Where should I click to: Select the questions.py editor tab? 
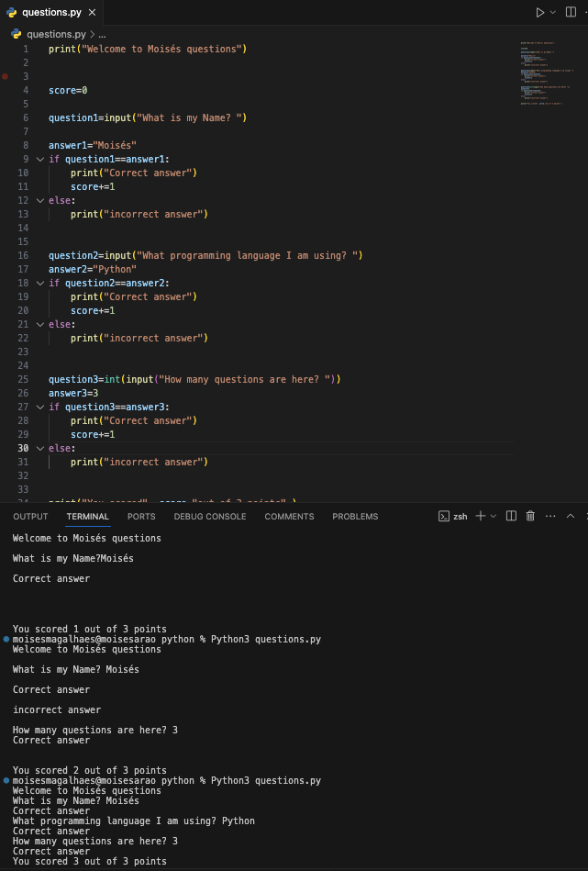tap(51, 12)
